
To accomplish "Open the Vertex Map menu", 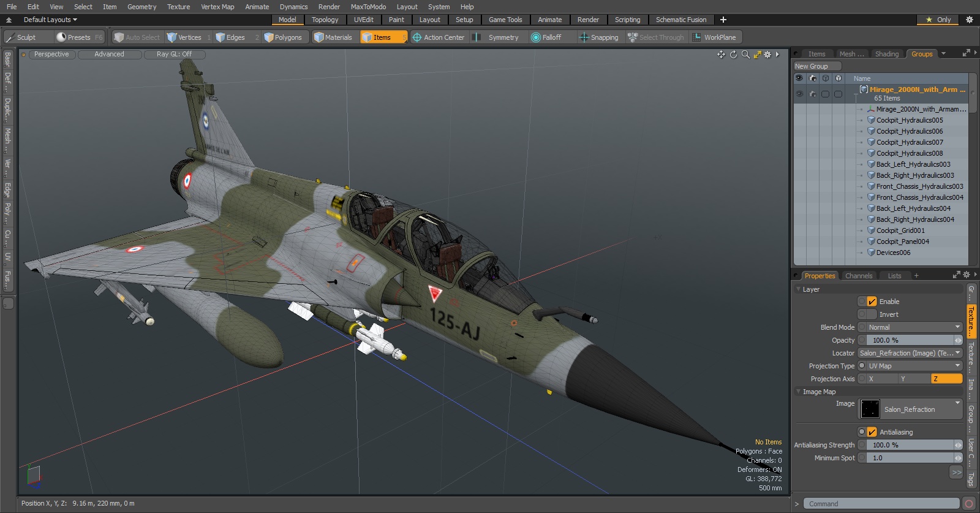I will pyautogui.click(x=217, y=7).
